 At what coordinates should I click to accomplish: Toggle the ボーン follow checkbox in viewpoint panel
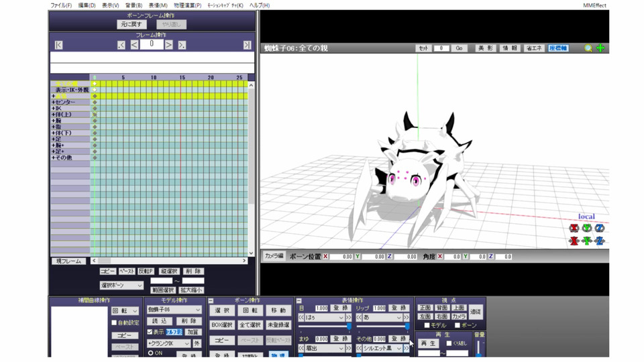pos(457,326)
